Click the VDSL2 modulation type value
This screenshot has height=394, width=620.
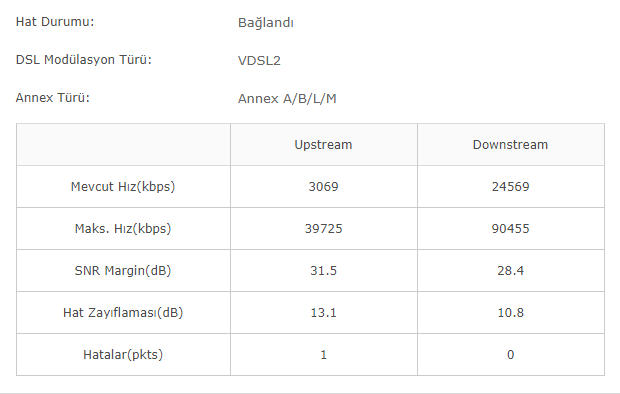coord(259,61)
